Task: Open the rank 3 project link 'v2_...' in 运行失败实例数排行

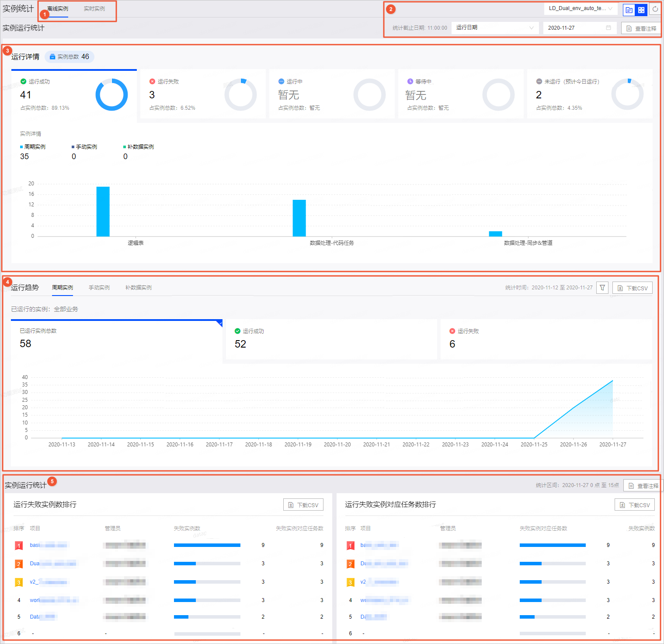Action: tap(49, 582)
